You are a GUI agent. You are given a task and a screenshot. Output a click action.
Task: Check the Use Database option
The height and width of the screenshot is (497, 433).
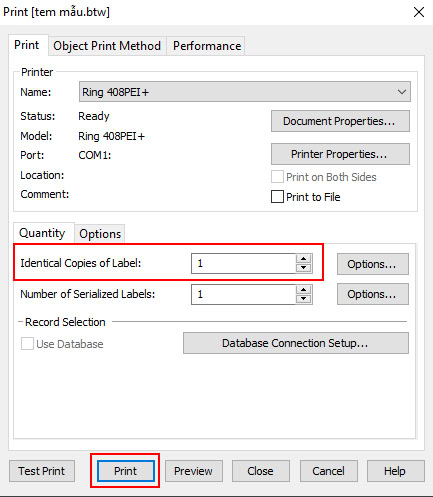click(27, 343)
